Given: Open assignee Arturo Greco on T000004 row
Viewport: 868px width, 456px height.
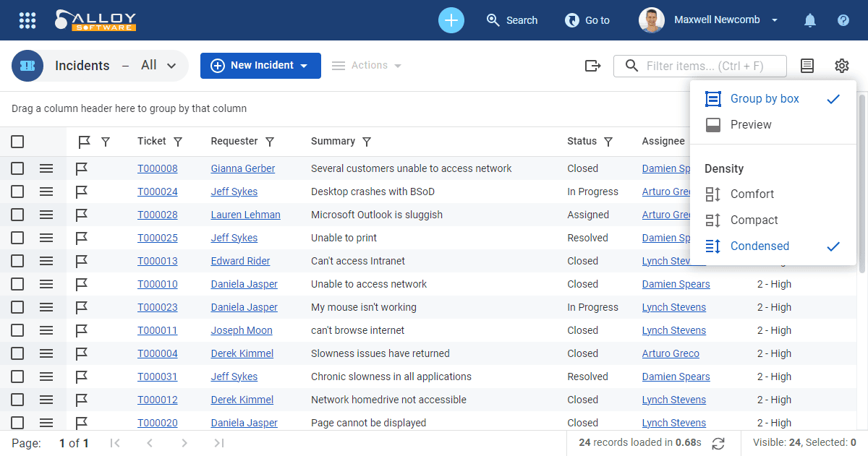Looking at the screenshot, I should tap(671, 353).
